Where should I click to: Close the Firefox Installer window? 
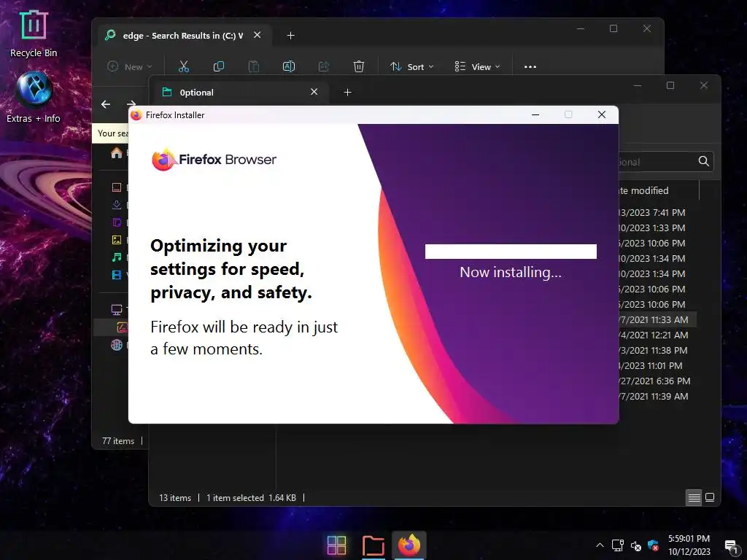point(602,114)
